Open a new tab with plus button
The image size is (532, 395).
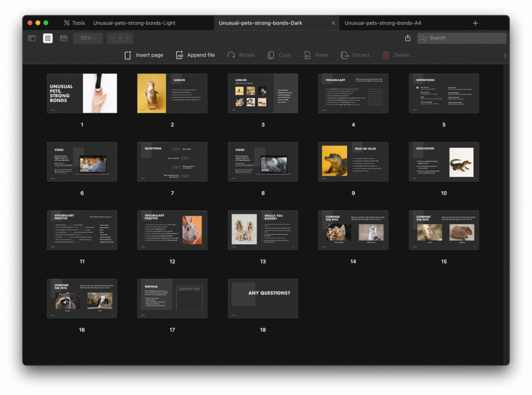pos(475,23)
